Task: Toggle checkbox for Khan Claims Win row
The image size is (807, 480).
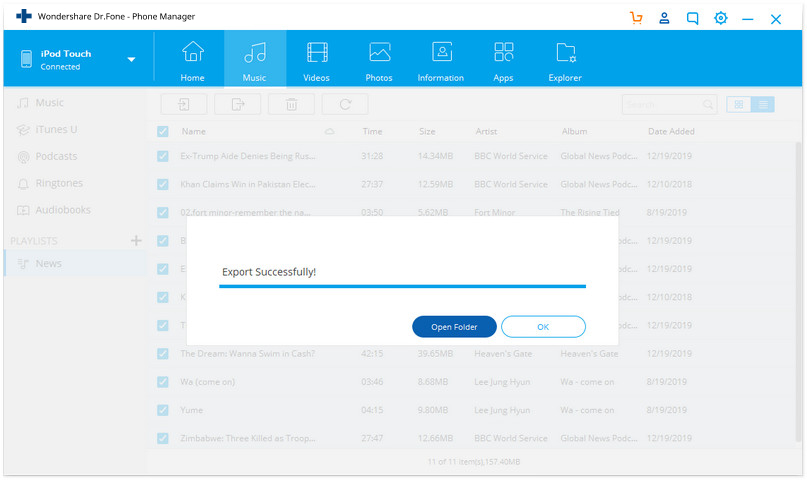Action: pos(163,184)
